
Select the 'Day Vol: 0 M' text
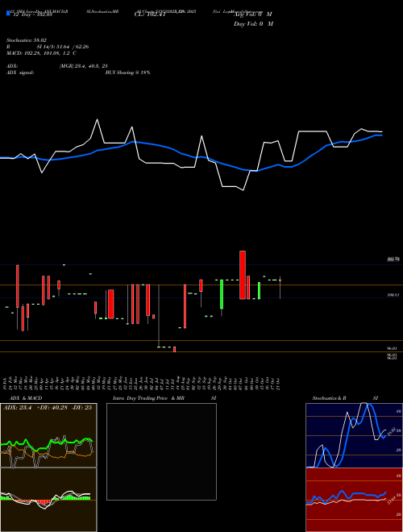[253, 23]
